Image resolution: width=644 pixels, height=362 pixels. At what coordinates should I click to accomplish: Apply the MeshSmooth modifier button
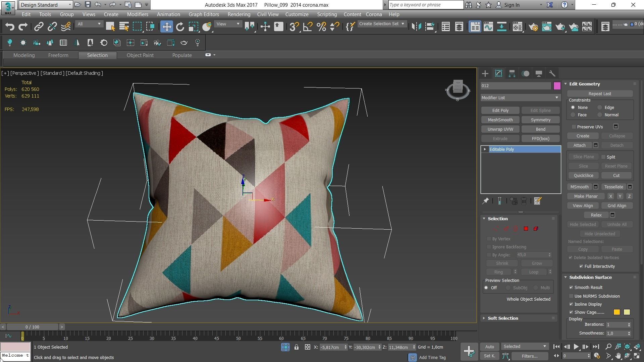point(500,120)
